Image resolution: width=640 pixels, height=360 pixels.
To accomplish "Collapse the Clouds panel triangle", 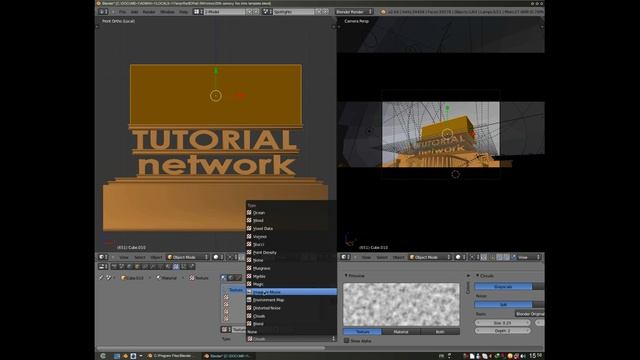I will point(478,276).
